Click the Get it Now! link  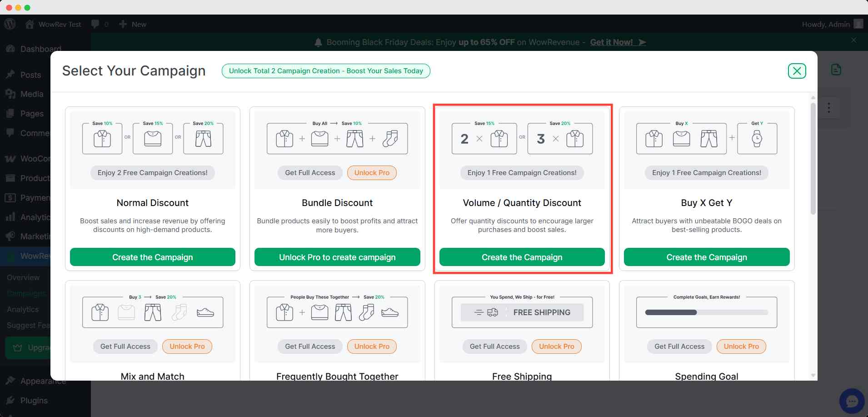coord(611,42)
